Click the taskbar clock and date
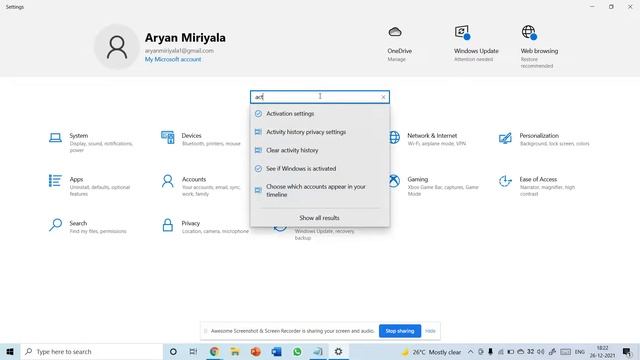The height and width of the screenshot is (360, 640). coord(602,352)
